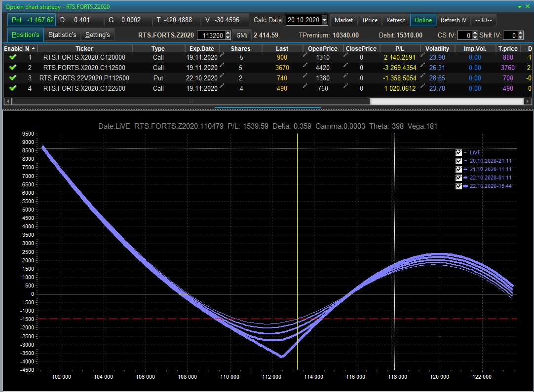Uncheck the LiVE curve in chart legend
Screen dimensions: 534x392
click(x=459, y=153)
